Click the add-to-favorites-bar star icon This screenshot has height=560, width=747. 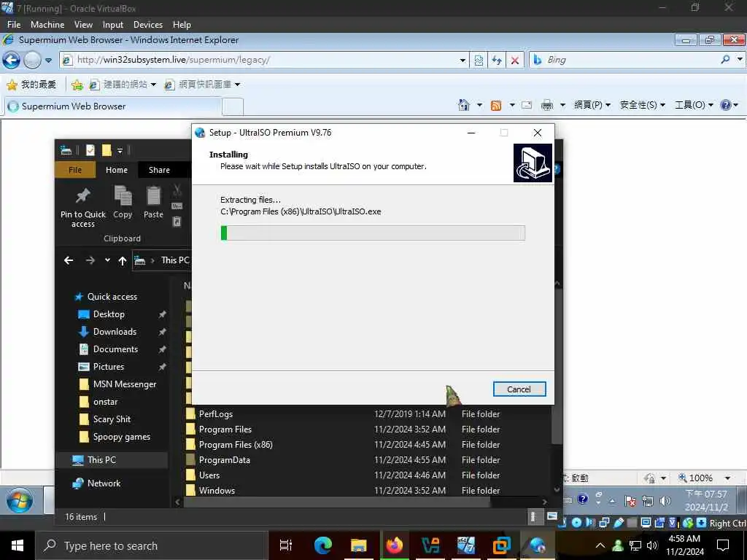(77, 85)
